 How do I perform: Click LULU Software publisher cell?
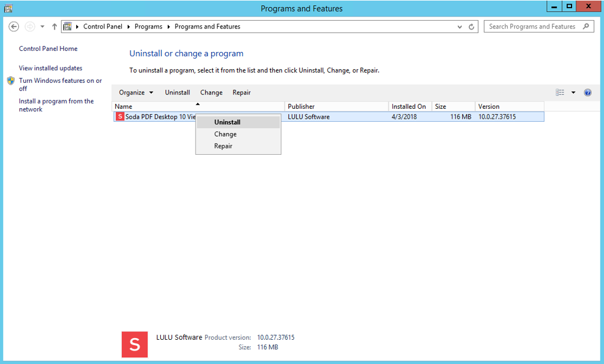(309, 117)
